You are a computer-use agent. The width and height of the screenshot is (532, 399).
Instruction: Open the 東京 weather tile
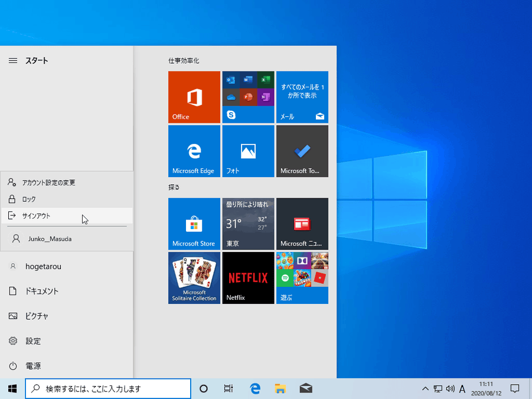point(248,224)
